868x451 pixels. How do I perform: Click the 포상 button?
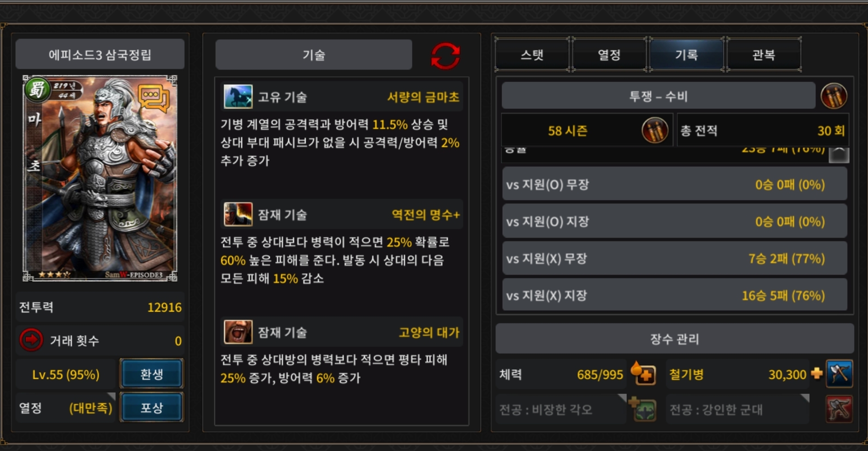[x=152, y=407]
